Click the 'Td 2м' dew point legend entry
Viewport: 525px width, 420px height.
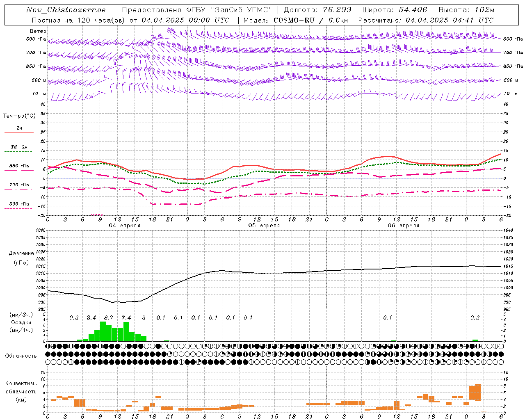pos(19,147)
